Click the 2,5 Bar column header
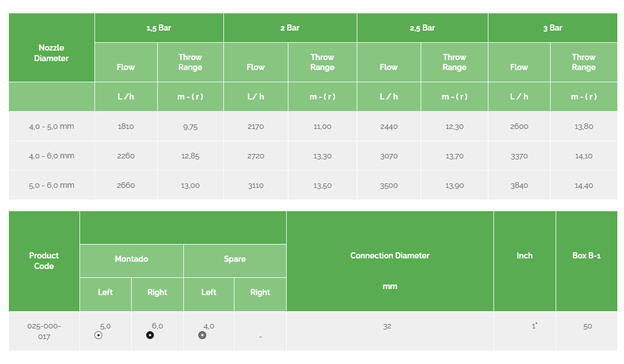 click(422, 28)
